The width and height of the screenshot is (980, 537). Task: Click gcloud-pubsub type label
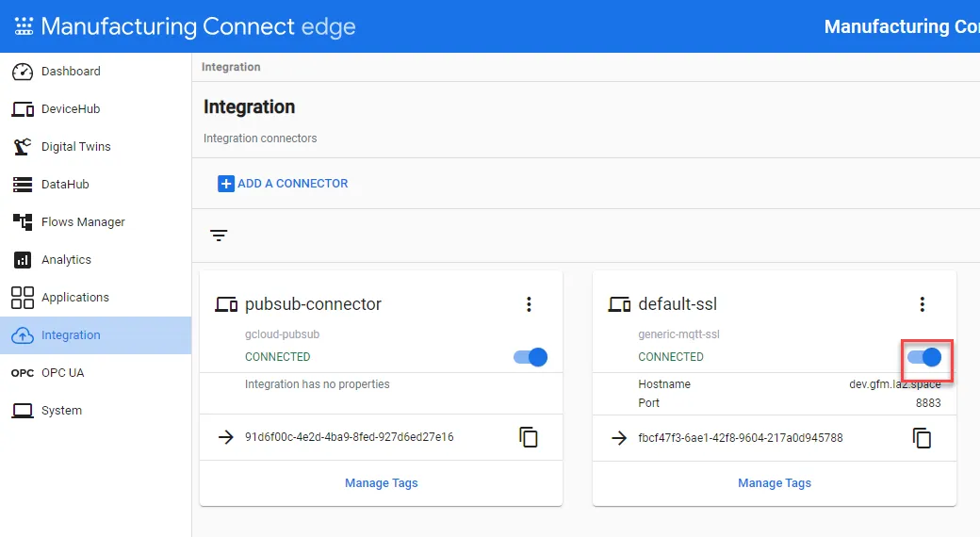tap(282, 334)
